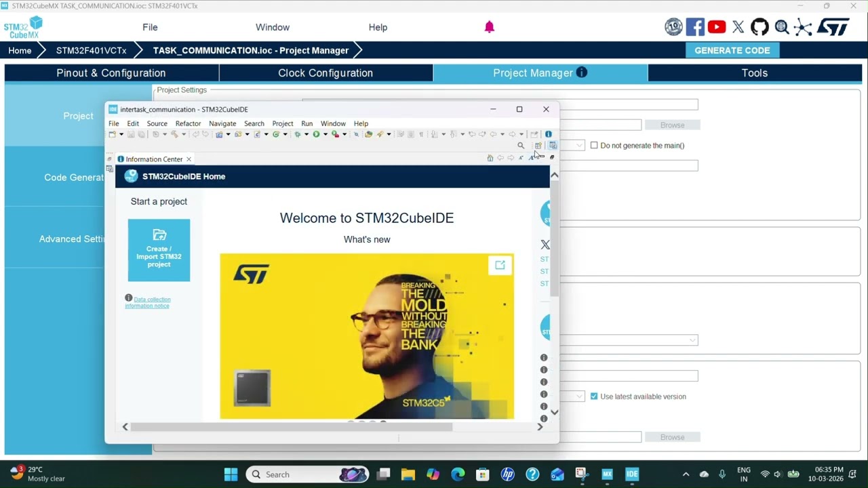Click the magnifier search icon in CubeMX header

coord(782,27)
